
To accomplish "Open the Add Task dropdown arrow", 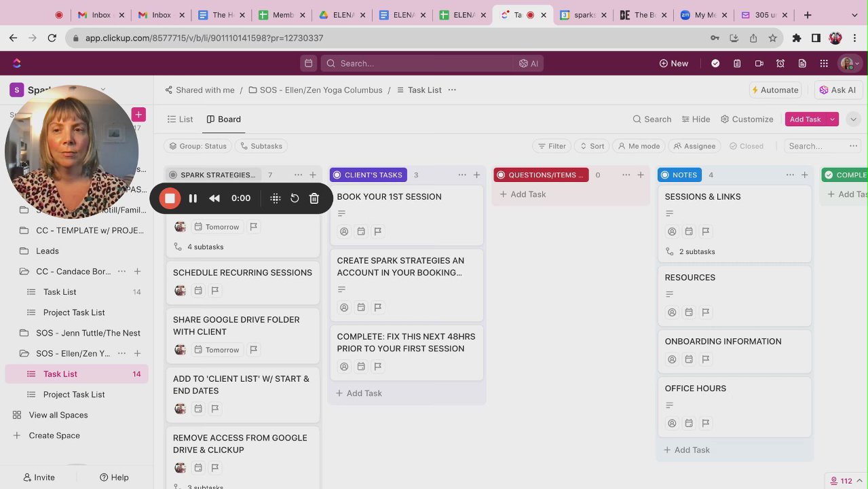I will [x=832, y=119].
